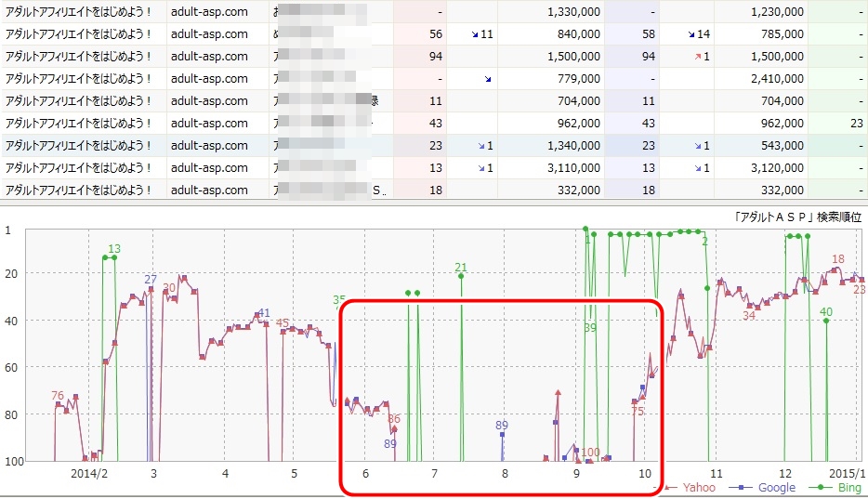
Task: Click the Yahoo data point labeled 34
Action: pyautogui.click(x=750, y=306)
